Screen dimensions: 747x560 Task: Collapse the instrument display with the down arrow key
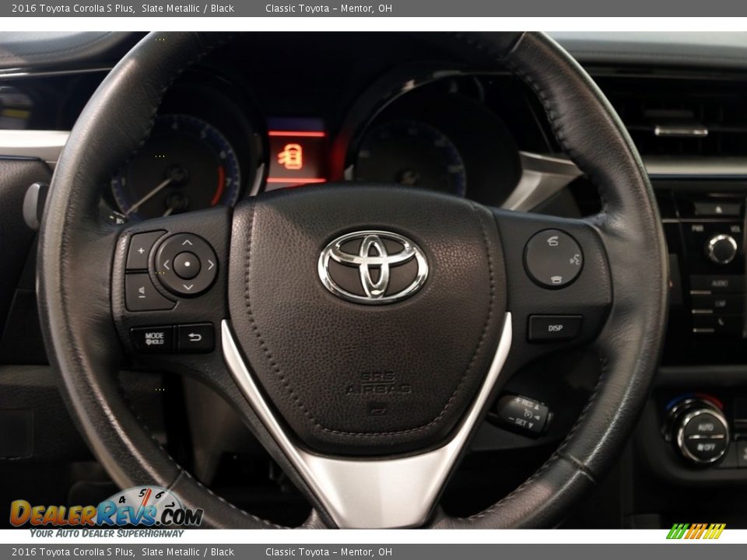(x=187, y=286)
